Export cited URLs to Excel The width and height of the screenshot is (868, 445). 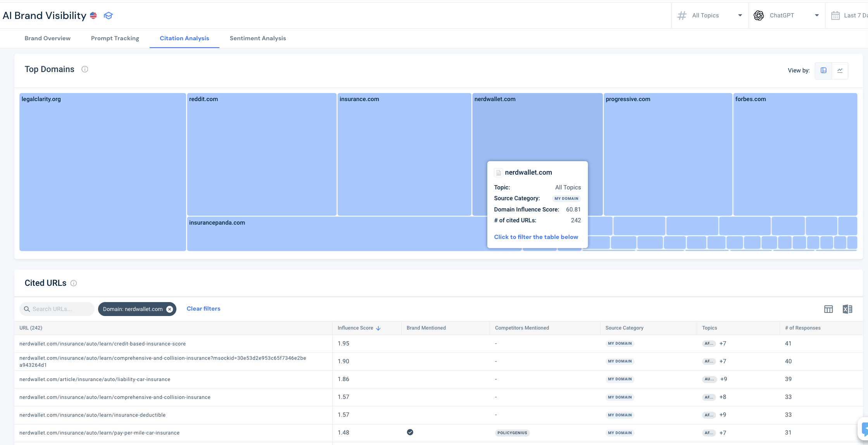[847, 309]
